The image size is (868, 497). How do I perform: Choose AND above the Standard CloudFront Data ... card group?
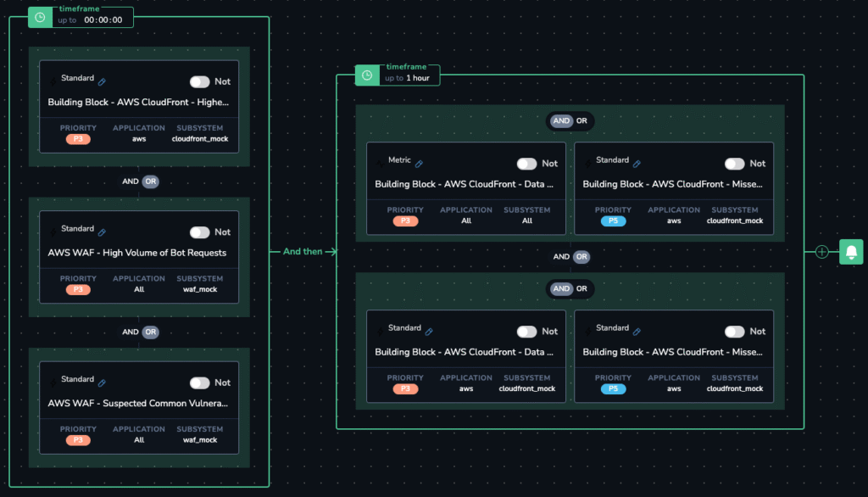561,289
